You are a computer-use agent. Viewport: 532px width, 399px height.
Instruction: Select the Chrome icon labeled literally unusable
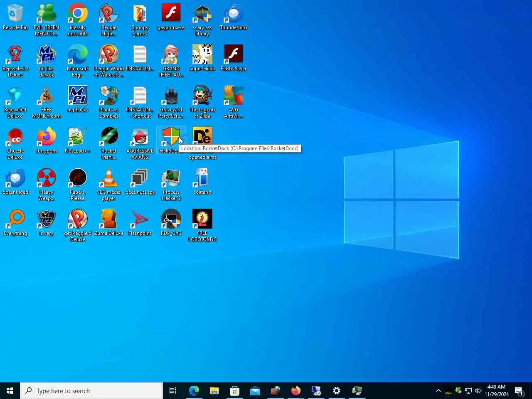click(x=78, y=20)
